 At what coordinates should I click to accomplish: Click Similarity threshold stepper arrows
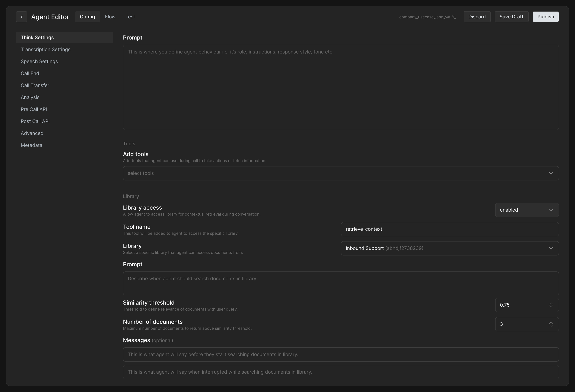coord(551,305)
